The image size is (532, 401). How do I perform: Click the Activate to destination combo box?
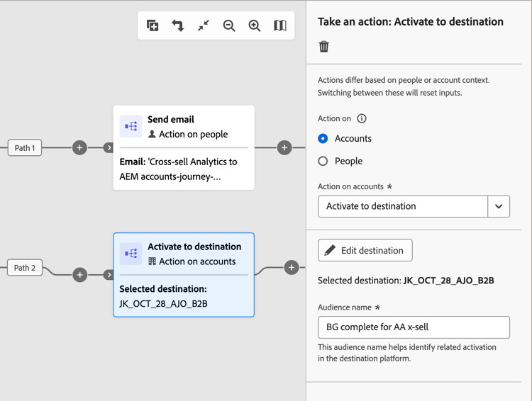pyautogui.click(x=402, y=206)
